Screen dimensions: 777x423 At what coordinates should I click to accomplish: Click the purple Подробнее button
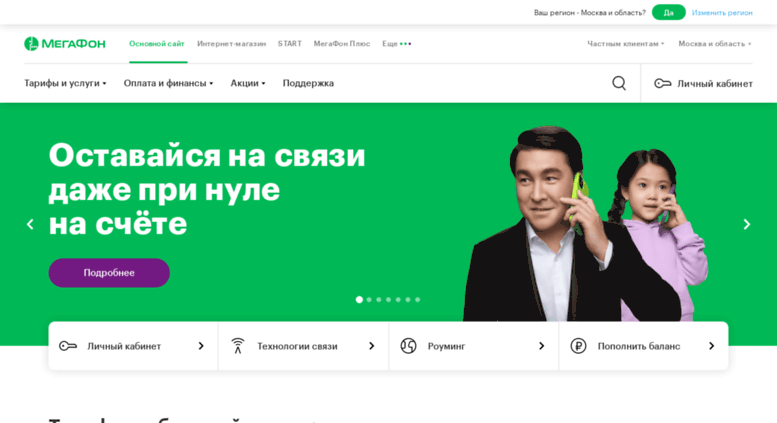pos(109,273)
